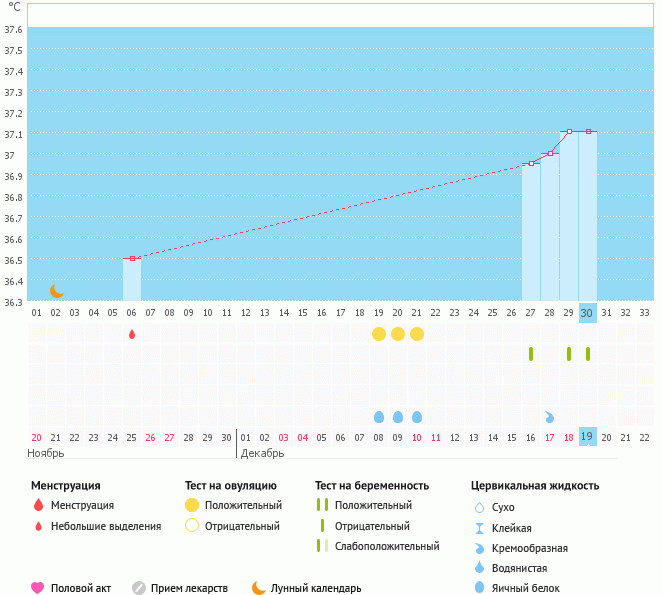This screenshot has height=595, width=663.
Task: Click the gray Прием лекарств icon in the legend
Action: tap(139, 588)
